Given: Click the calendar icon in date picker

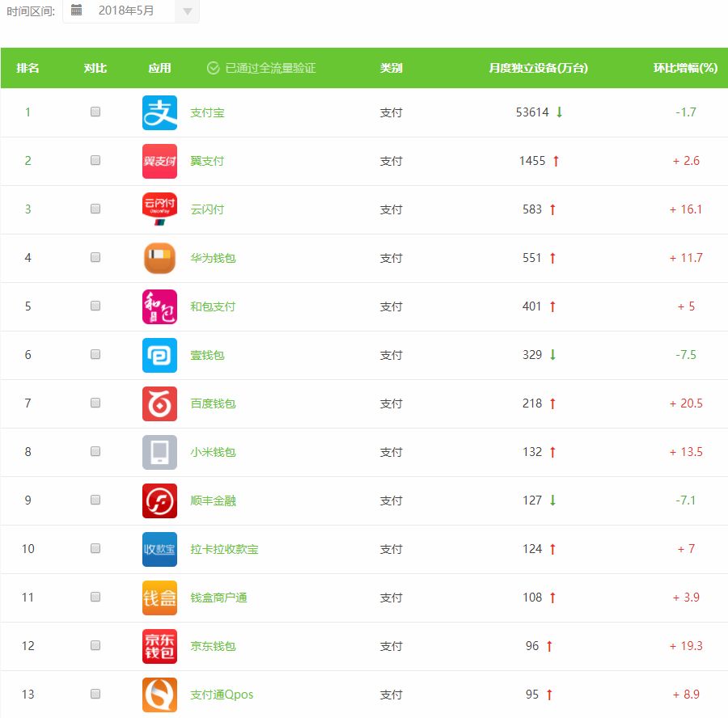Looking at the screenshot, I should pos(77,10).
